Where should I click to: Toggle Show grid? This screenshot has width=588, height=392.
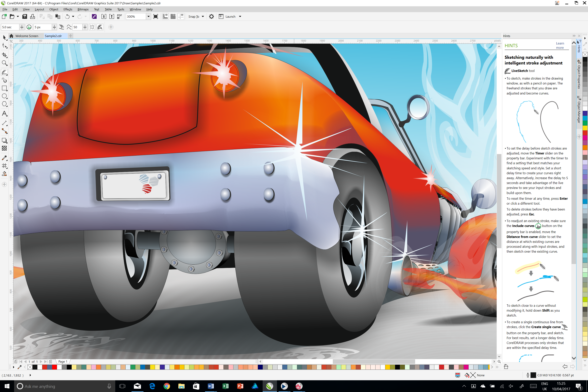[173, 16]
